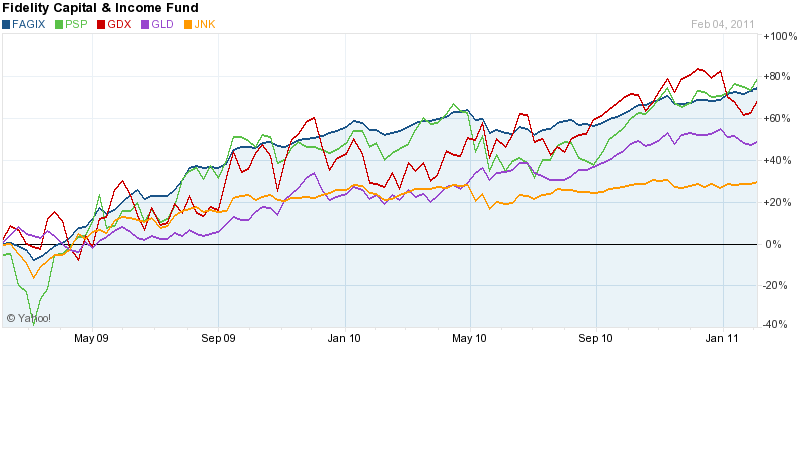800x475 pixels.
Task: Click the blue FAGIX legend color swatch
Action: [6, 24]
